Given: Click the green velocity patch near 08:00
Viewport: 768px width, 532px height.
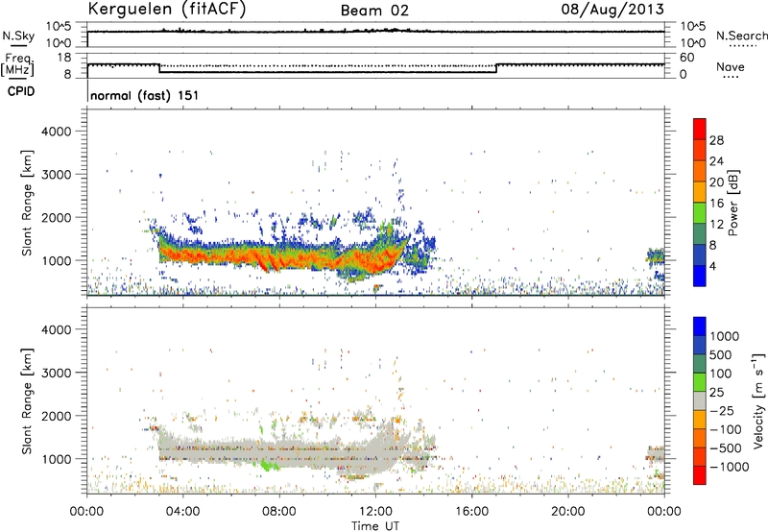Looking at the screenshot, I should coord(270,464).
